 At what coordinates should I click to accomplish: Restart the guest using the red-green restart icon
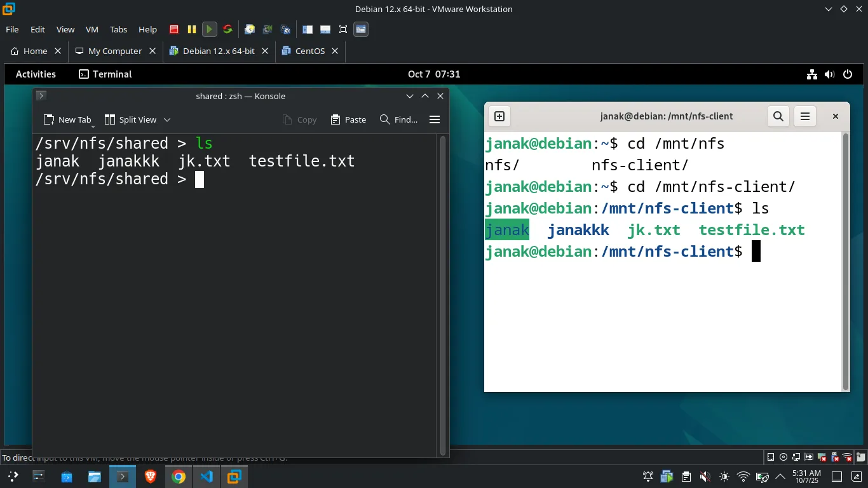point(227,29)
